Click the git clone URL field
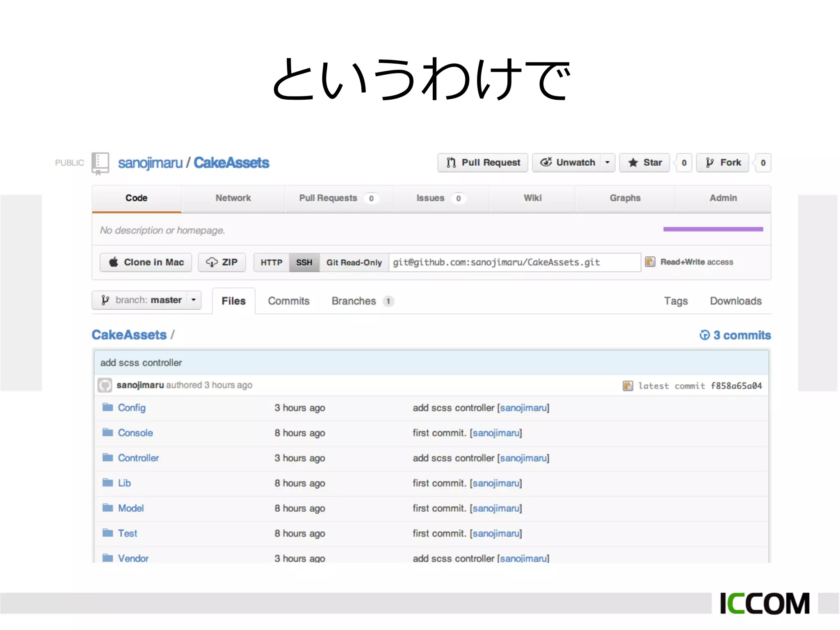The image size is (840, 630). pyautogui.click(x=515, y=262)
